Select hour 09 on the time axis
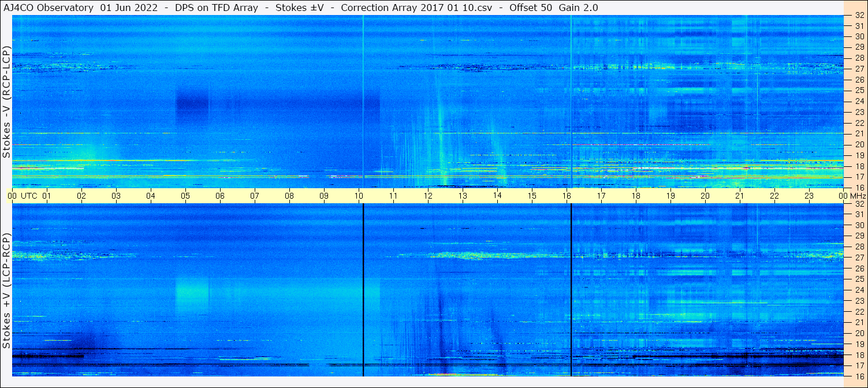 (x=324, y=196)
